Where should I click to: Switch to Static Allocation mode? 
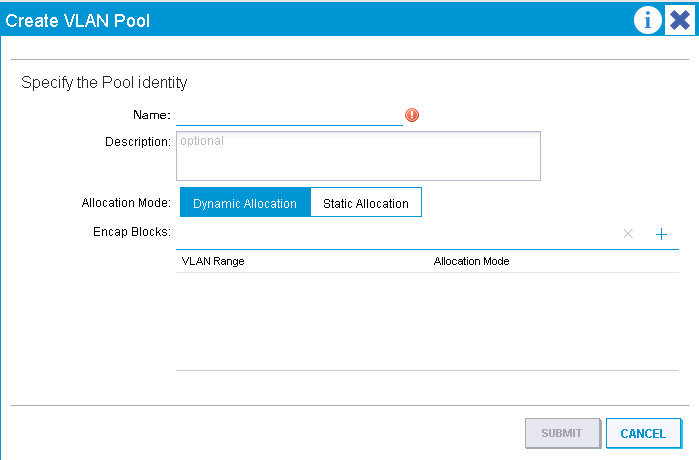click(366, 203)
